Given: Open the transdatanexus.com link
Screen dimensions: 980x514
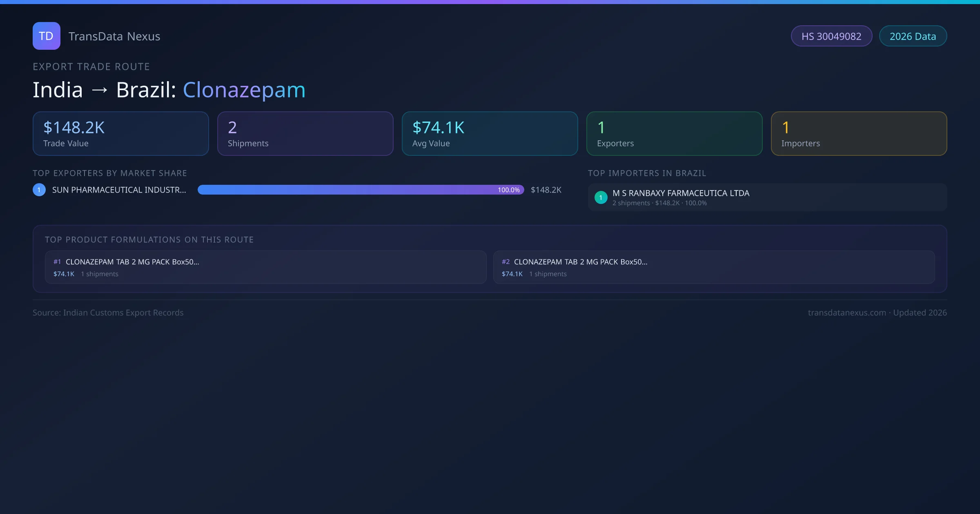Looking at the screenshot, I should [x=847, y=312].
